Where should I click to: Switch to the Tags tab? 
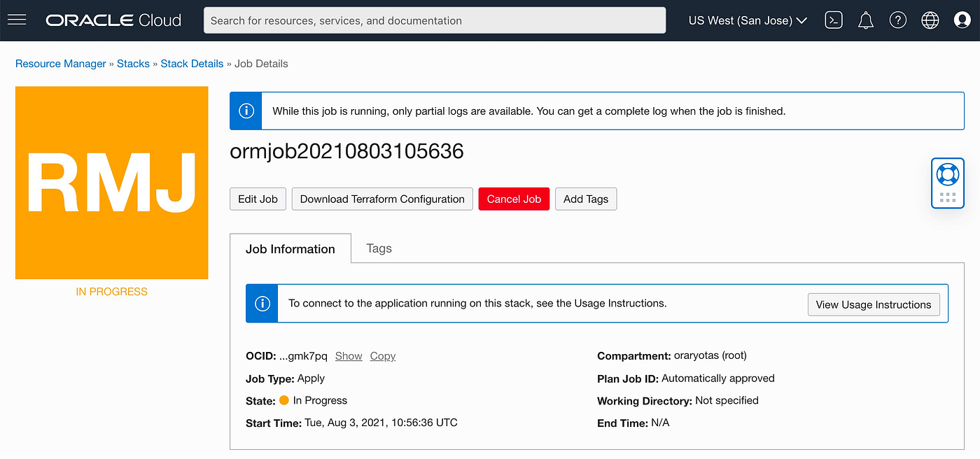(378, 248)
